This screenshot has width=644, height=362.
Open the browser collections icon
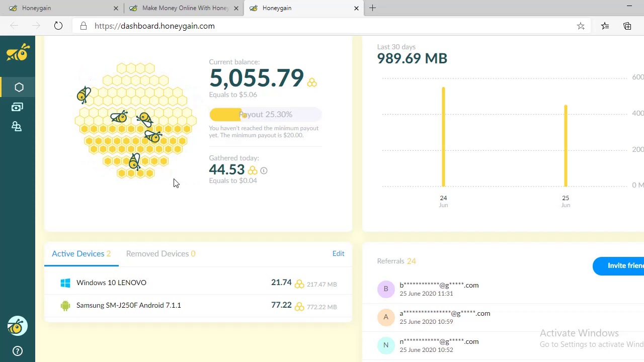click(627, 26)
